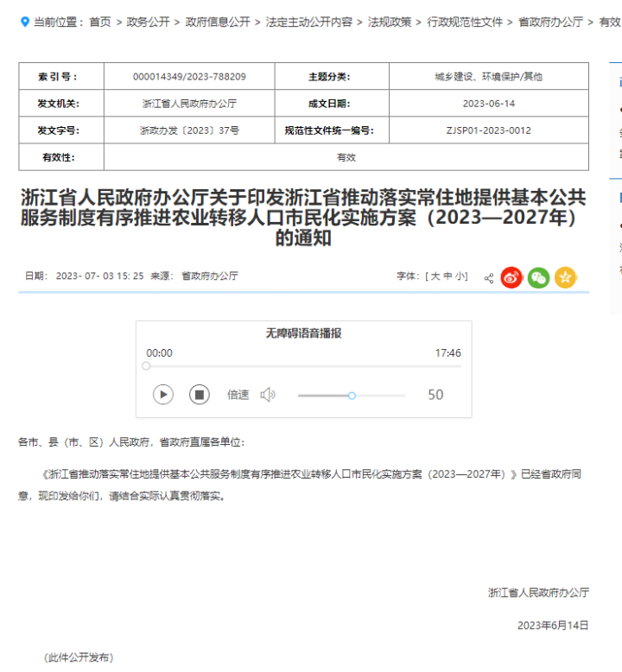Go to 首页 in breadcrumb
This screenshot has width=622, height=672.
tap(100, 22)
